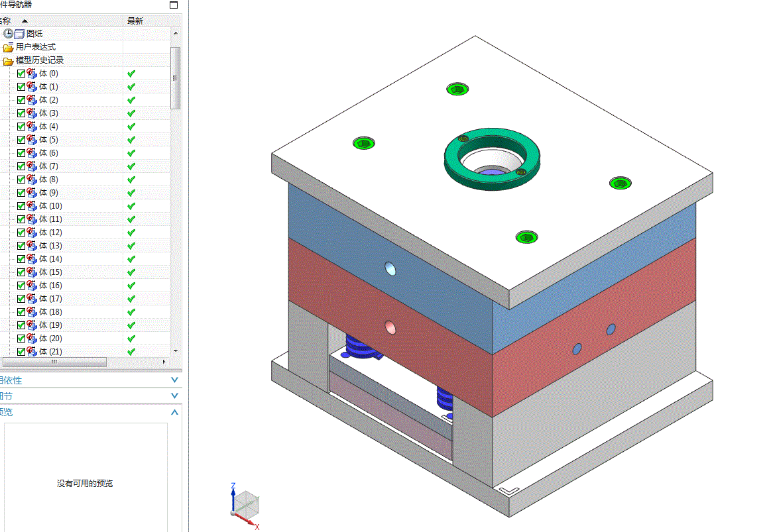
Task: Uncheck the checkbox for 体 (20)
Action: coord(21,339)
